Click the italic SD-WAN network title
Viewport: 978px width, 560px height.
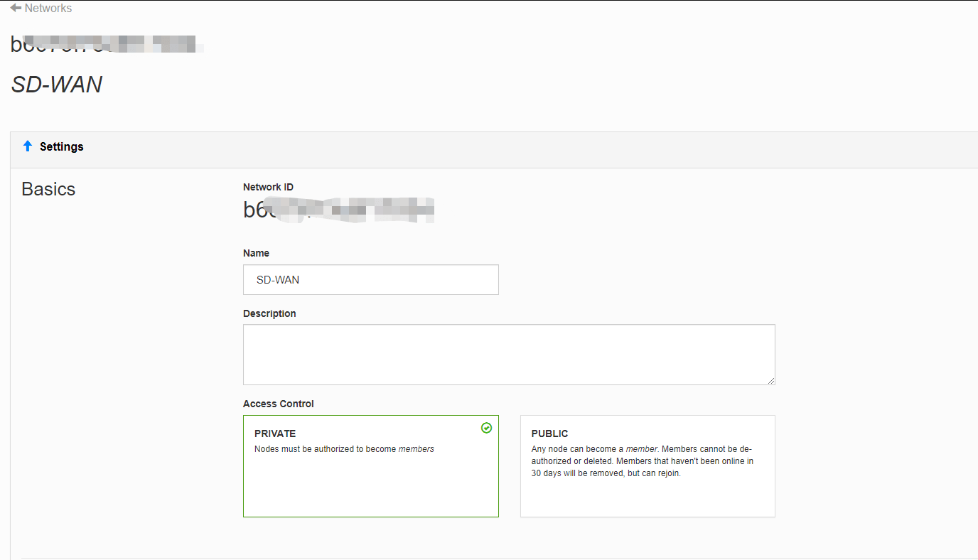pyautogui.click(x=57, y=85)
